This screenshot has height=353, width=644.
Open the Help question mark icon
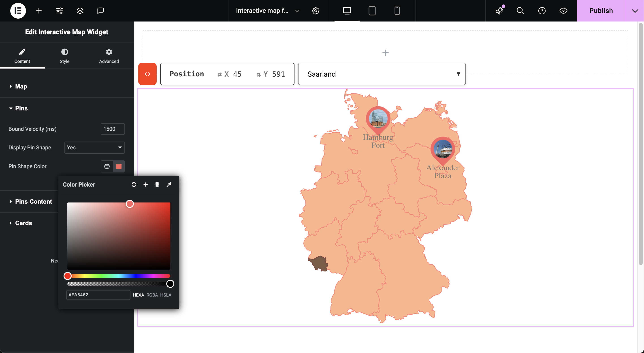(542, 11)
